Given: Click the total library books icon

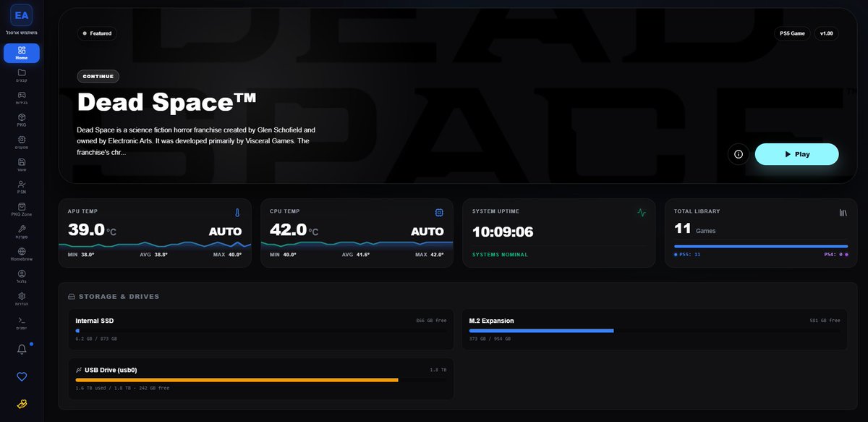Looking at the screenshot, I should click(x=843, y=213).
